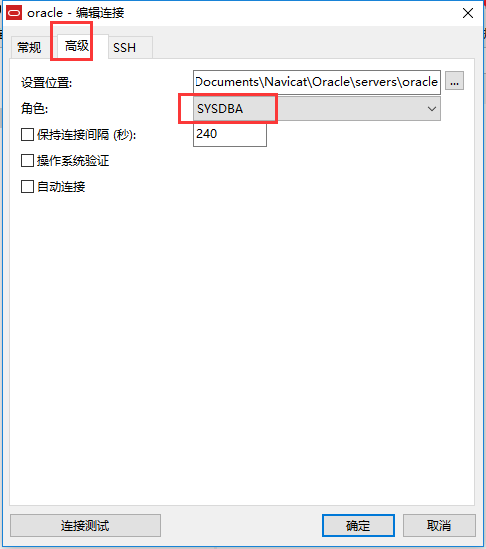The width and height of the screenshot is (486, 549).
Task: Click the 角色: label
Action: point(34,109)
